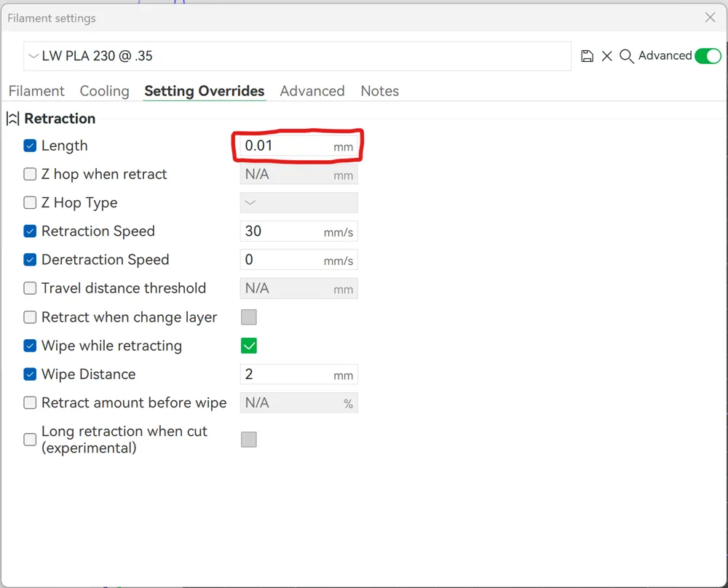This screenshot has width=728, height=588.
Task: Enable Travel distance threshold override checkbox
Action: (x=30, y=288)
